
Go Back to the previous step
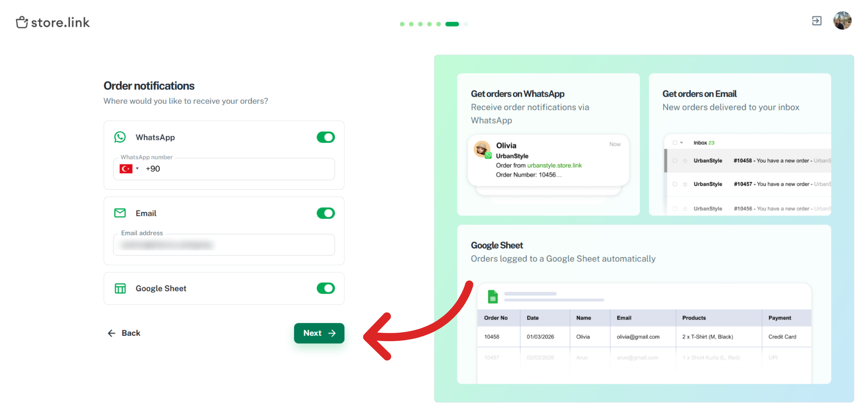pos(124,333)
